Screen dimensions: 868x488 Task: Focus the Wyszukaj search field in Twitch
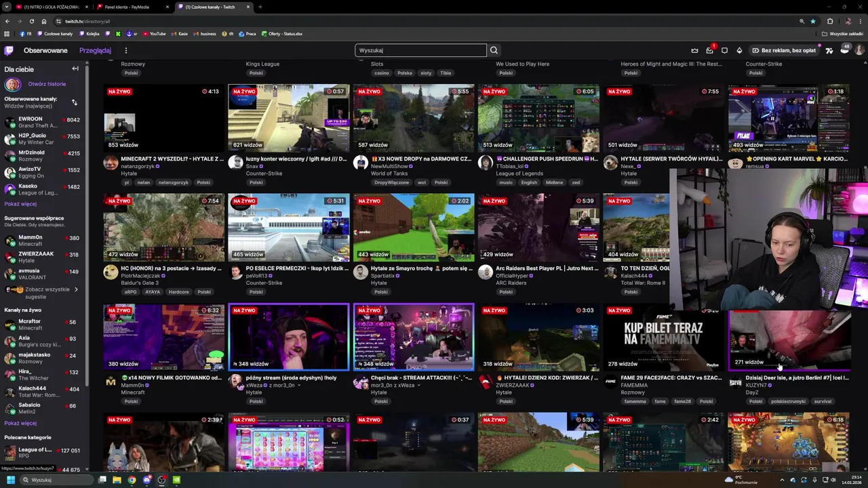pyautogui.click(x=420, y=50)
